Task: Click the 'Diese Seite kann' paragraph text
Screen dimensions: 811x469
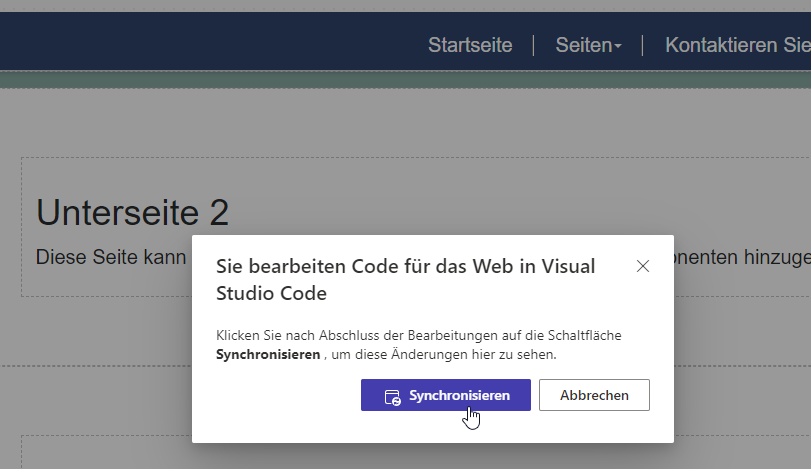Action: (111, 257)
